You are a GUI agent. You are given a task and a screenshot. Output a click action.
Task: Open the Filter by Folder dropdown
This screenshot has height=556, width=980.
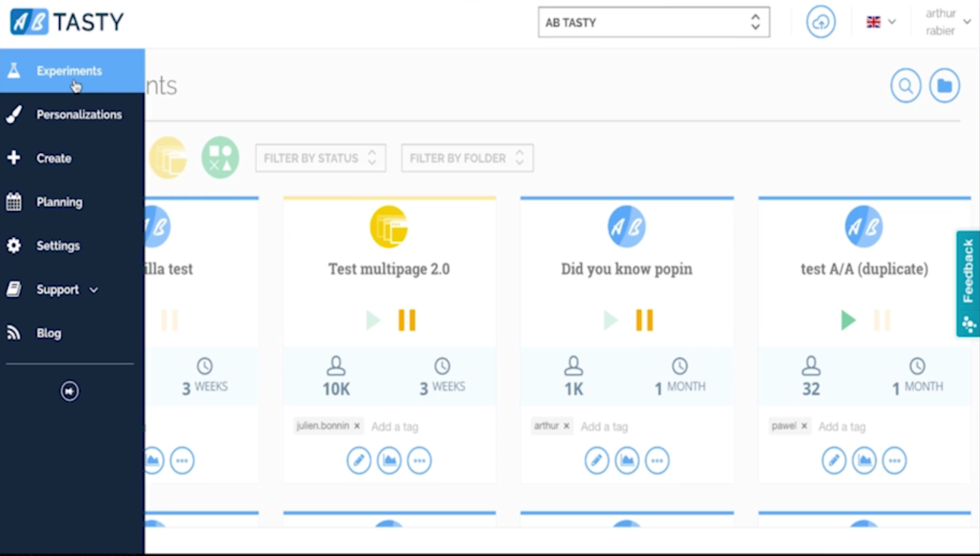point(467,158)
